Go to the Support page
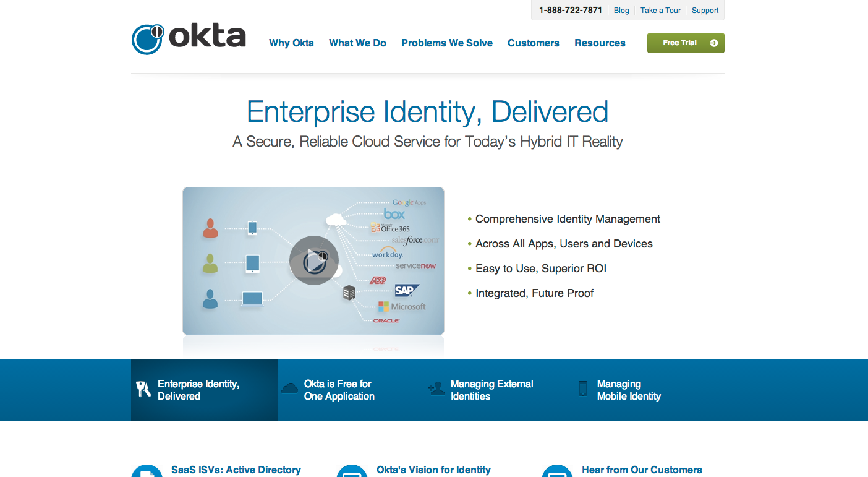The width and height of the screenshot is (868, 477). pyautogui.click(x=705, y=11)
